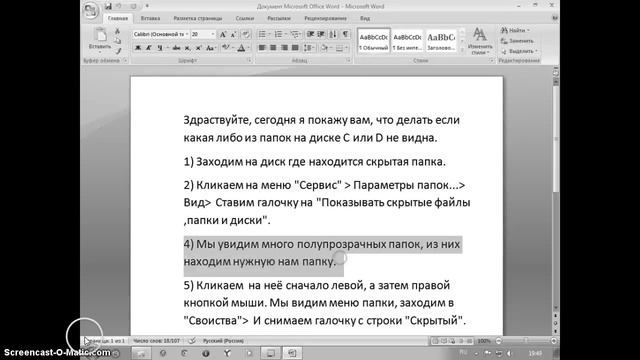Toggle subscript formatting
Image resolution: width=640 pixels, height=360 pixels.
pos(187,48)
